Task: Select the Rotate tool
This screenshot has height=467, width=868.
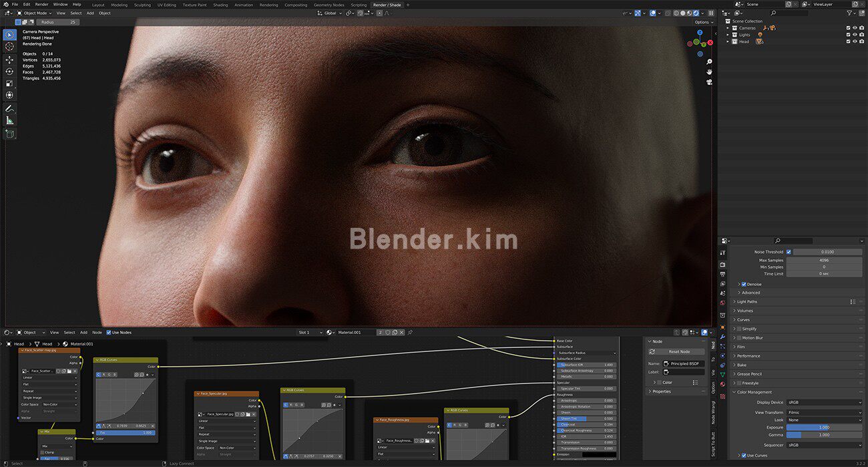Action: click(9, 71)
